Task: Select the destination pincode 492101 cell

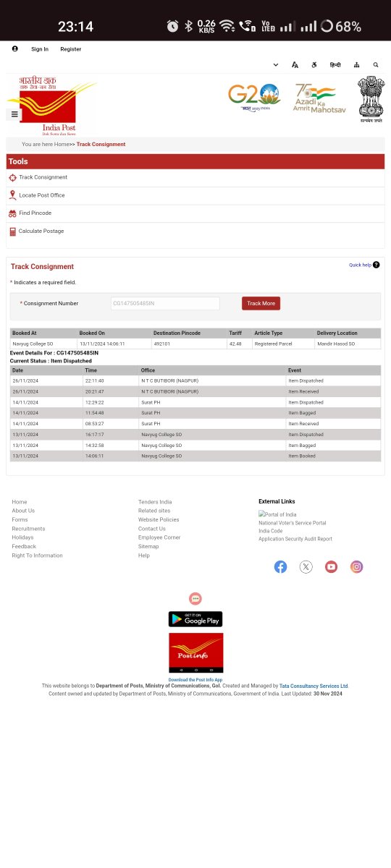Action: point(189,344)
